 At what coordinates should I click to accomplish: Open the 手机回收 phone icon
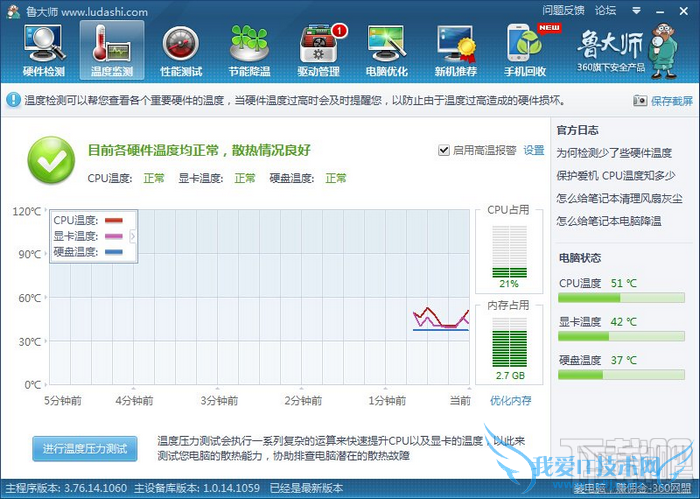click(x=525, y=50)
